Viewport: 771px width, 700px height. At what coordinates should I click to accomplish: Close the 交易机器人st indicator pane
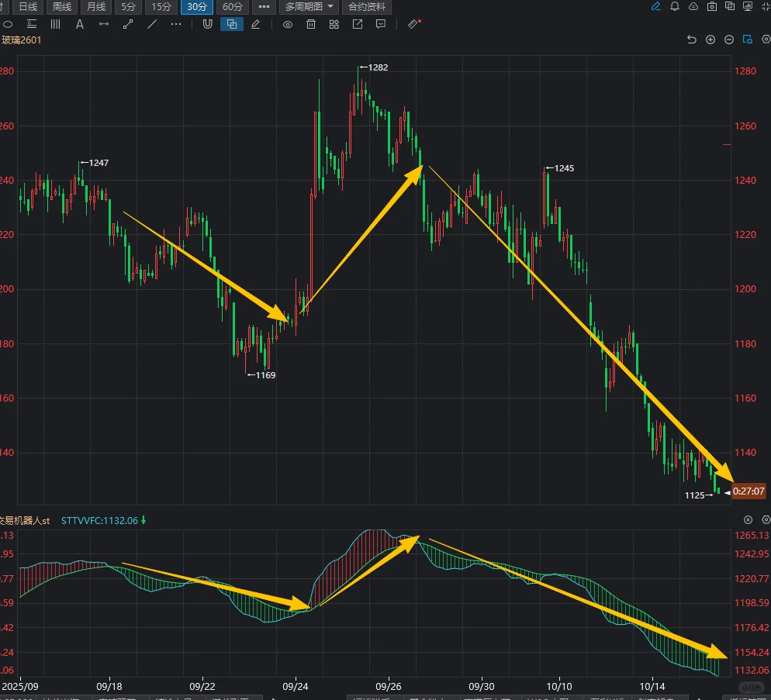tap(748, 519)
